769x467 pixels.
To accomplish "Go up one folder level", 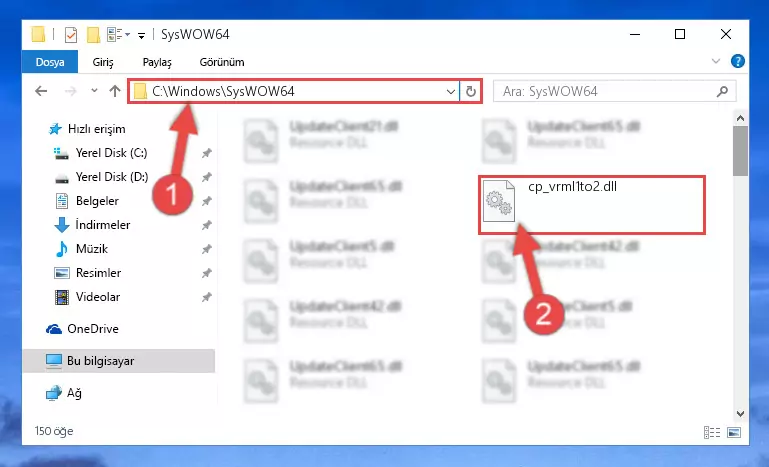I will coord(115,91).
